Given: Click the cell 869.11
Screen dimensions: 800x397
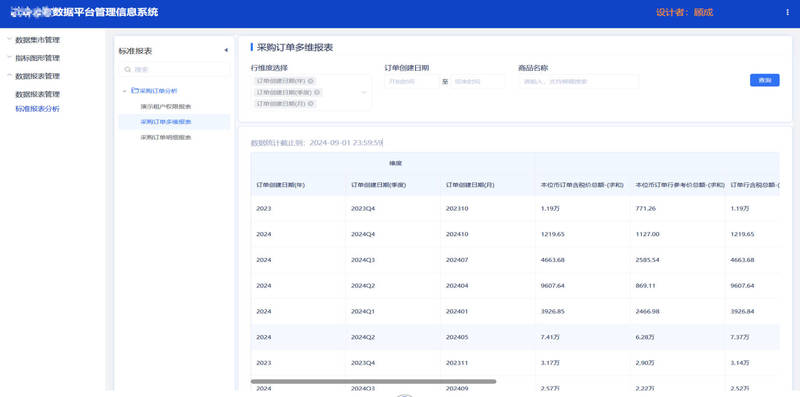Looking at the screenshot, I should coord(645,285).
